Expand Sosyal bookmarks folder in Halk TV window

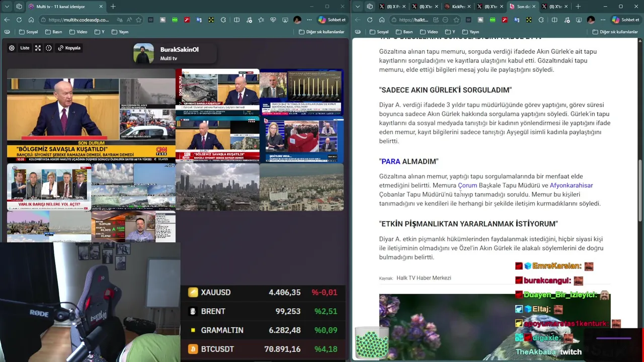[x=379, y=32]
